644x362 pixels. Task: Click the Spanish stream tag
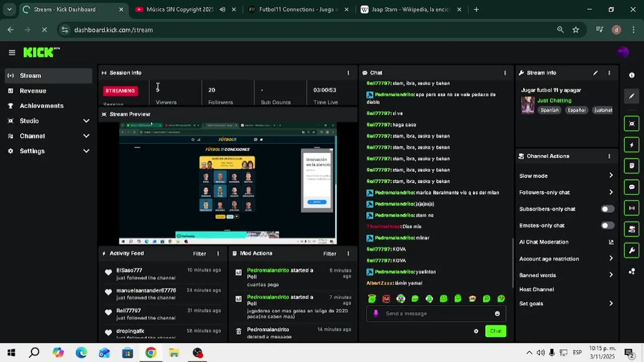point(549,110)
